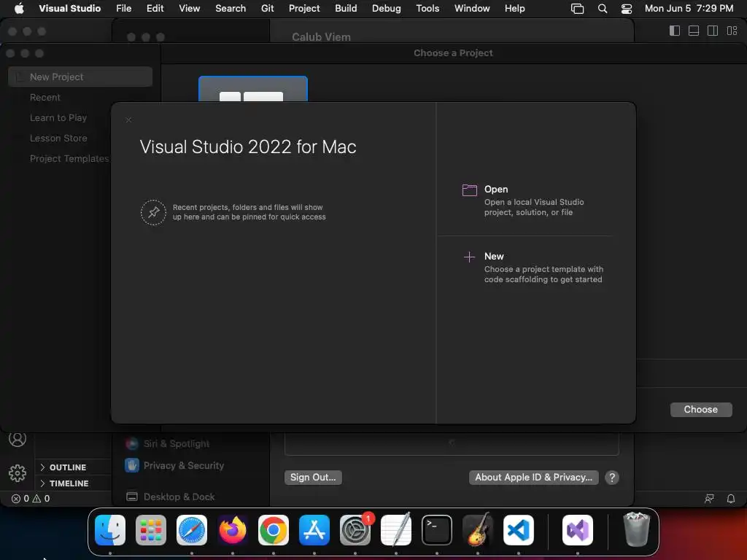Open Terminal from the Dock
747x560 pixels.
(437, 530)
